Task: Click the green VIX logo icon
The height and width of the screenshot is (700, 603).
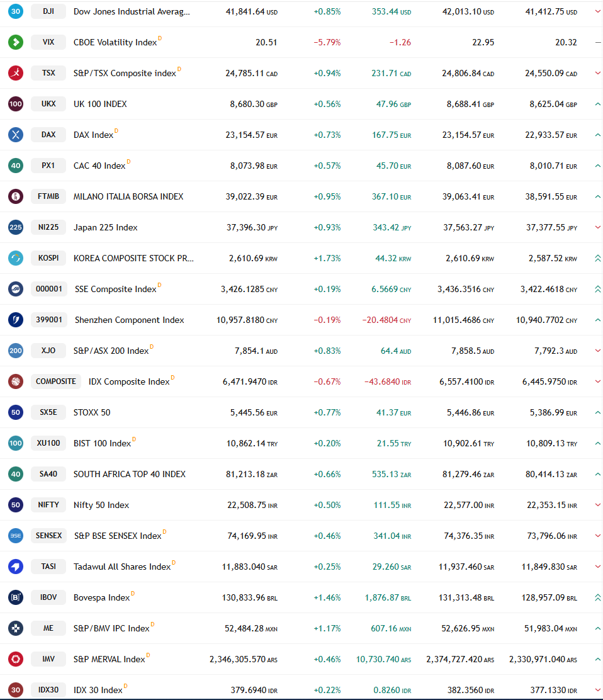Action: (x=16, y=42)
